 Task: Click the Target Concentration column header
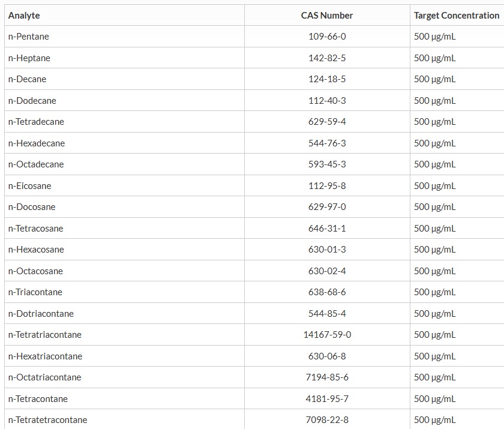point(456,16)
